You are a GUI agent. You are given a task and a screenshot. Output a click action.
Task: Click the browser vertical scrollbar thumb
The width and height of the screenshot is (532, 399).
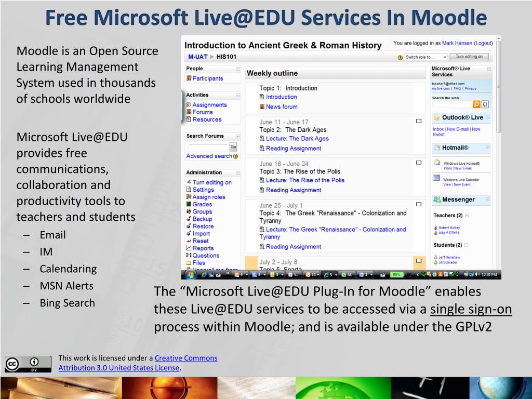point(498,87)
